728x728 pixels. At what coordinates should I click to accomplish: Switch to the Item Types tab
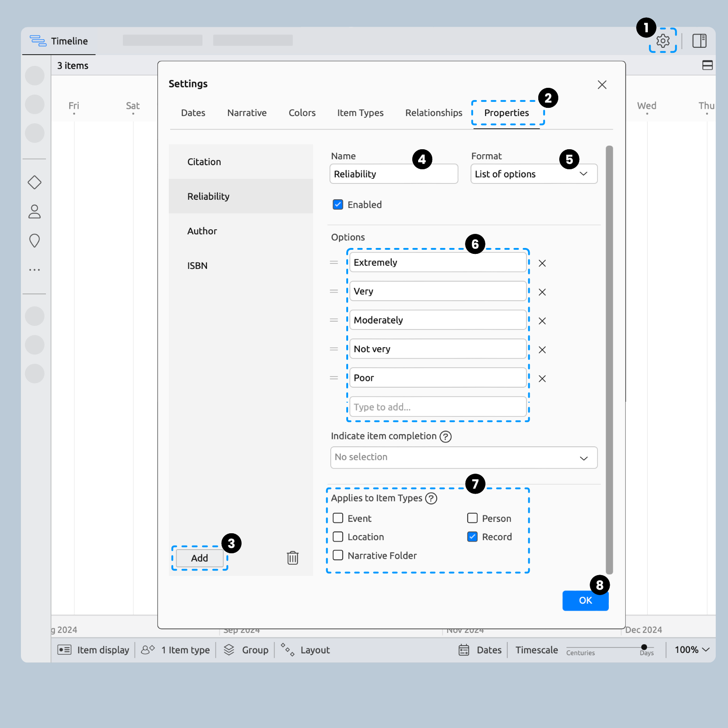pyautogui.click(x=360, y=113)
